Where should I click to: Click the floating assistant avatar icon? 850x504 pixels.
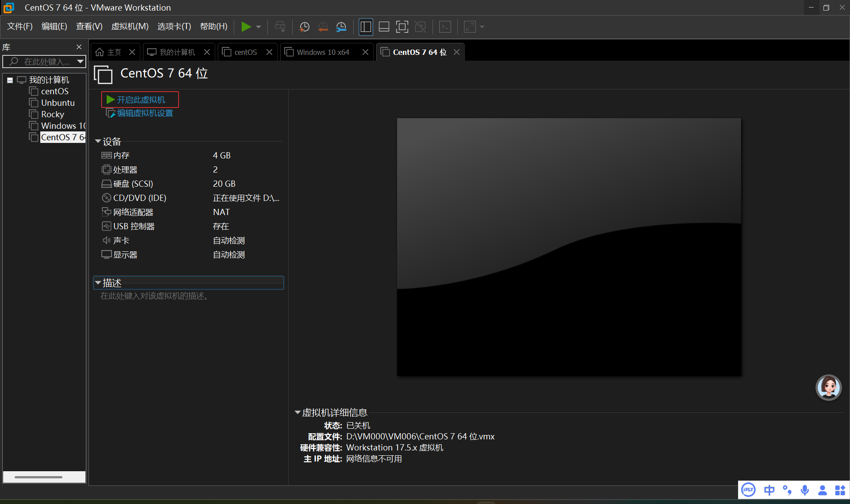pos(828,388)
